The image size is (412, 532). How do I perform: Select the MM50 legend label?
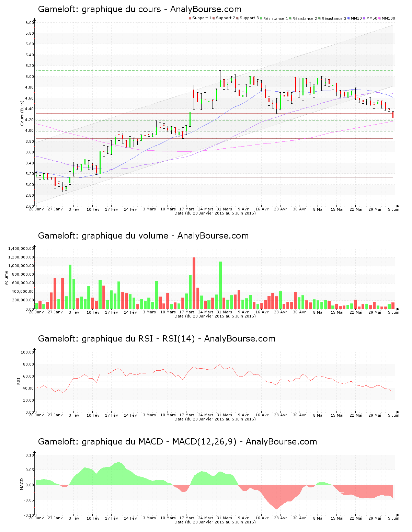(x=372, y=18)
